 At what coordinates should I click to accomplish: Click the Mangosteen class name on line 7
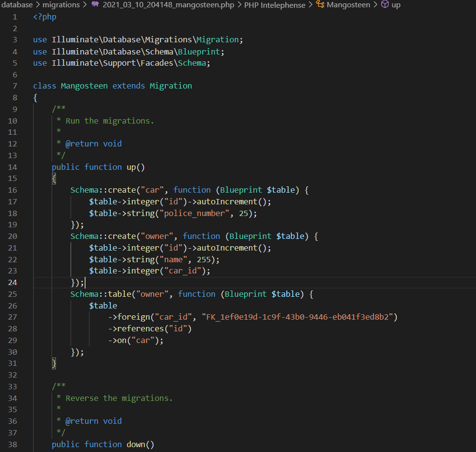click(x=84, y=86)
